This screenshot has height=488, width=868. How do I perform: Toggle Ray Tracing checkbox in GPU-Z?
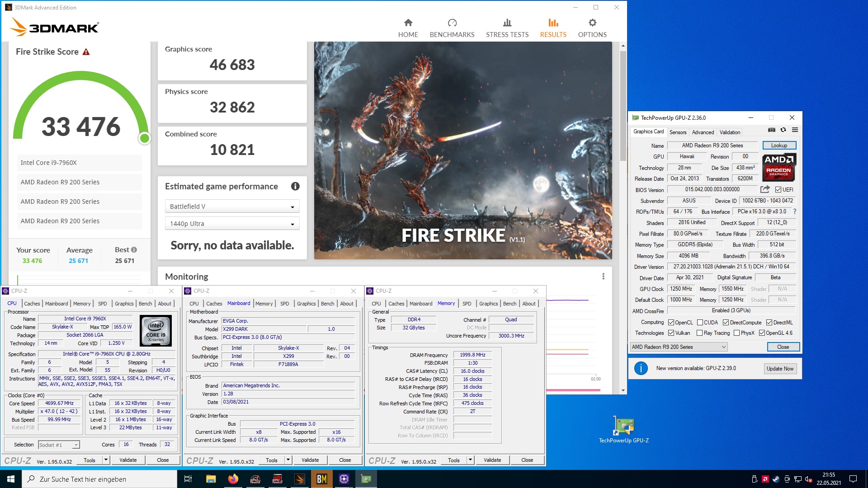(699, 333)
